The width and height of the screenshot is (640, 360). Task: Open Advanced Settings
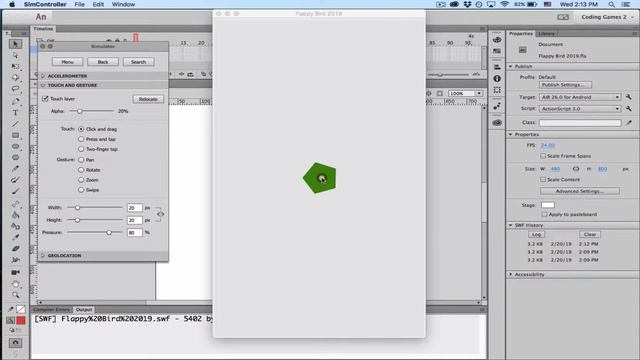[x=580, y=191]
